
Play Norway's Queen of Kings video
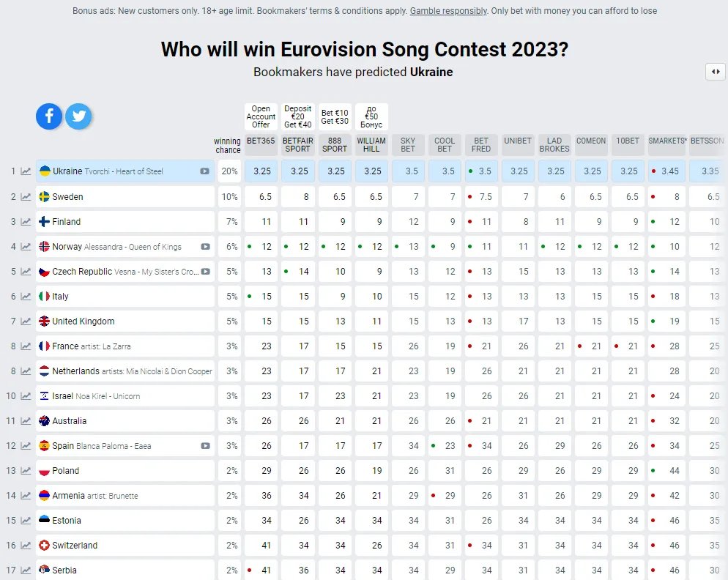point(206,247)
